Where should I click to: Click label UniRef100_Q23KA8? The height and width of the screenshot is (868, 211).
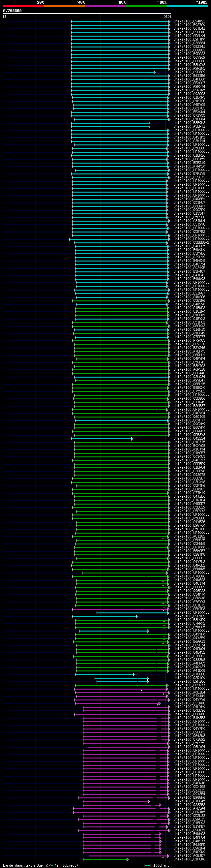[189, 703]
